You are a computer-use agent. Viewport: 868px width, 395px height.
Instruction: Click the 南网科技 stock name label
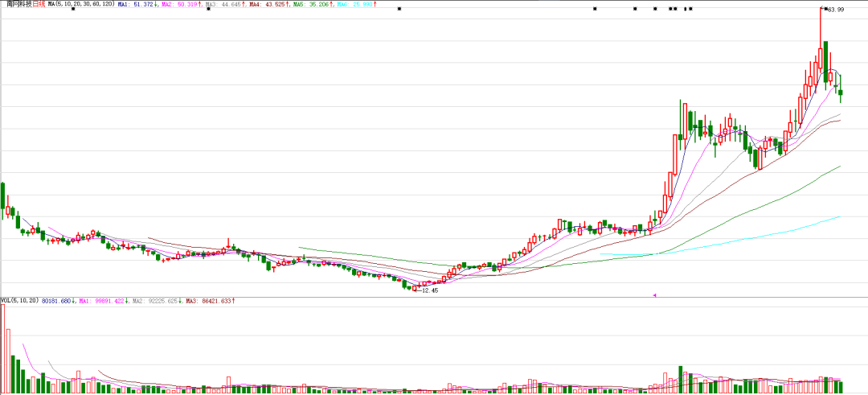point(16,4)
